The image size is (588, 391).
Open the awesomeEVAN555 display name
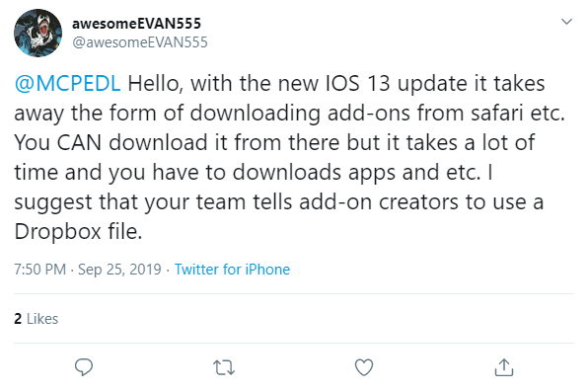pyautogui.click(x=136, y=24)
